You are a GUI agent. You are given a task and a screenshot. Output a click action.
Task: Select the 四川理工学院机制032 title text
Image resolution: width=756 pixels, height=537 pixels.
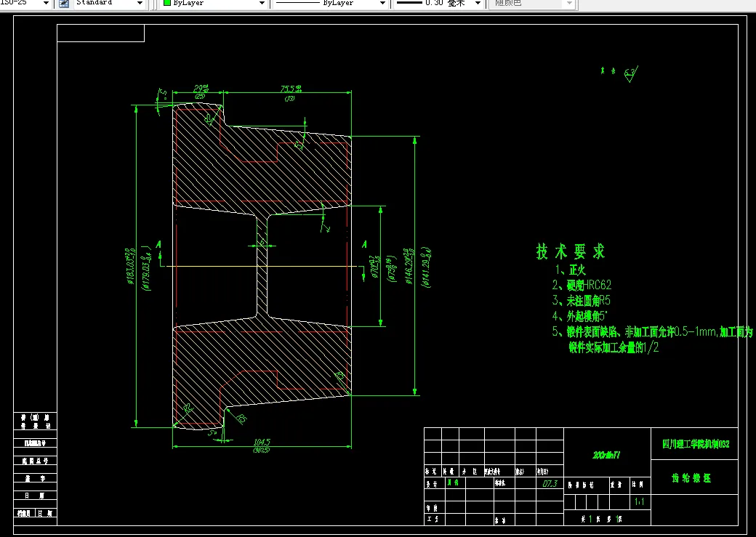pos(696,444)
